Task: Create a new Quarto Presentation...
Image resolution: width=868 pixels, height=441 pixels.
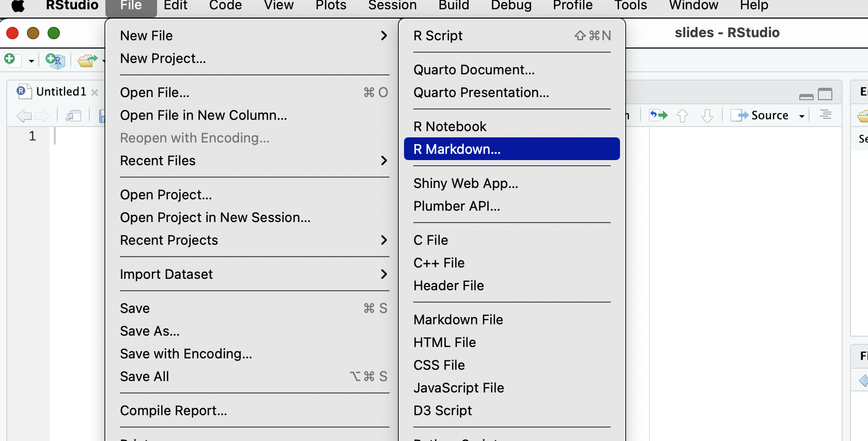Action: click(x=512, y=92)
